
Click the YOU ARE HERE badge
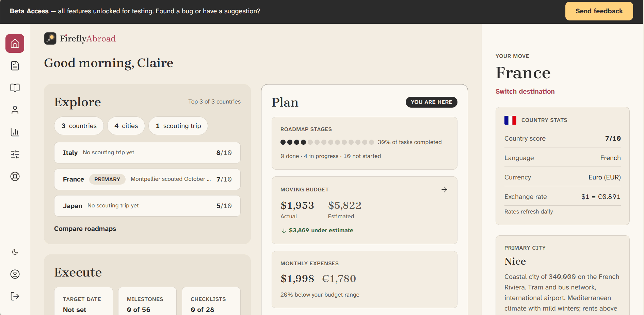click(431, 102)
